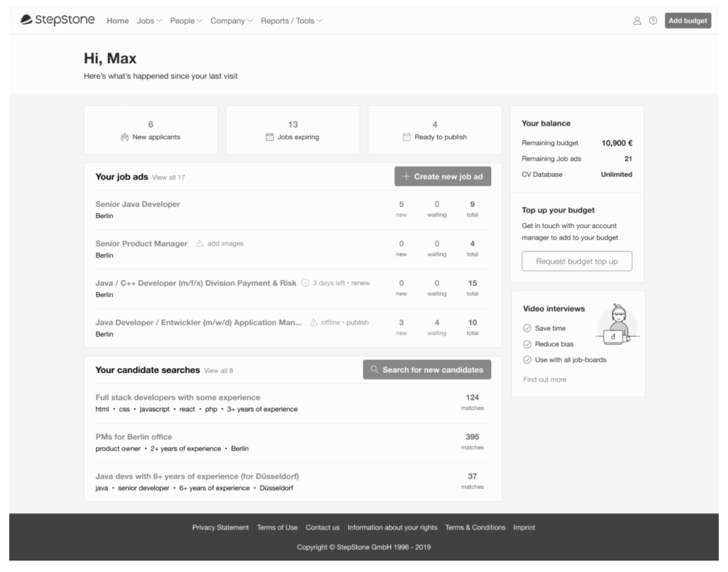Click warning icon beside Senior Product Manager
Viewport: 728px width, 572px height.
coord(200,244)
